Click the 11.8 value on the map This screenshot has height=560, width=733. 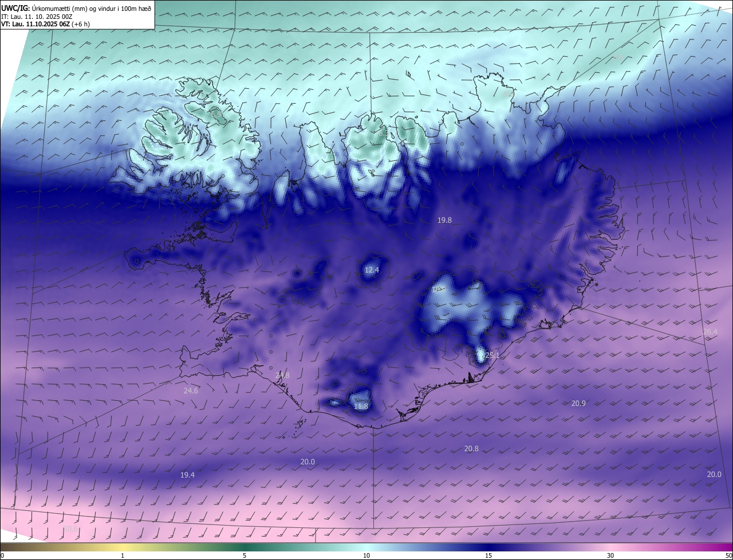coord(361,407)
